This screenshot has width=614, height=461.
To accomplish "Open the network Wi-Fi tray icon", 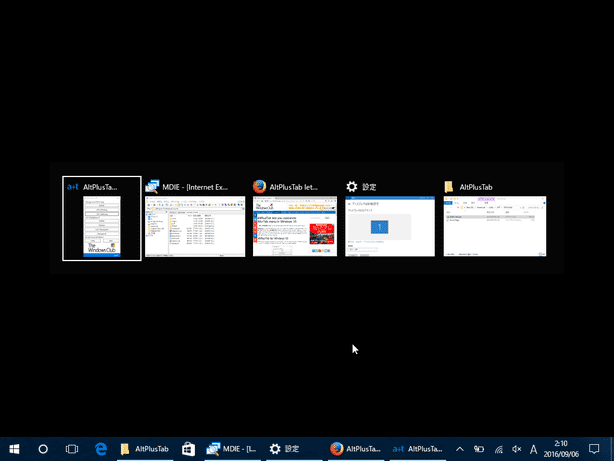I will click(x=498, y=449).
